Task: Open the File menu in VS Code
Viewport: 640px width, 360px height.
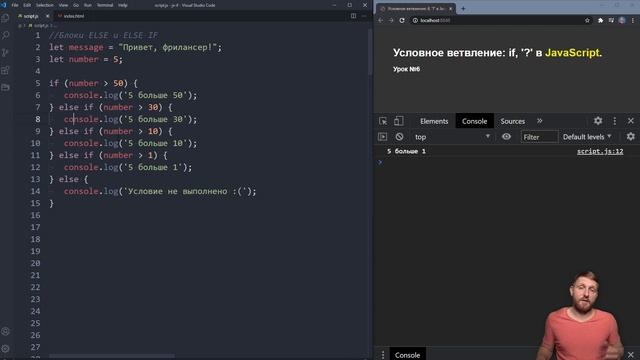Action: [15, 5]
